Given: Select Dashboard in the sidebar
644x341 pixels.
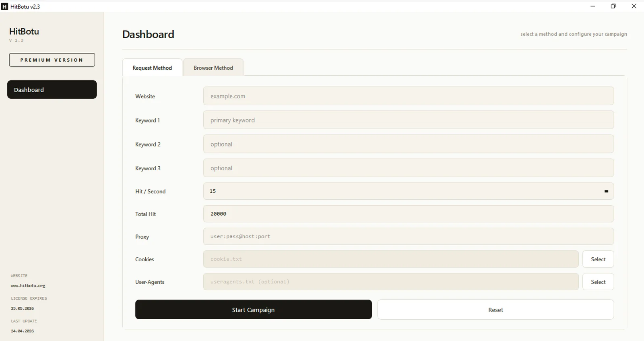Looking at the screenshot, I should [x=52, y=89].
